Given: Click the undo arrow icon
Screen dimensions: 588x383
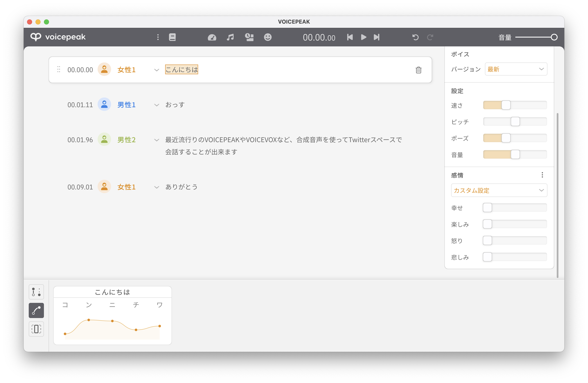Looking at the screenshot, I should pos(415,37).
